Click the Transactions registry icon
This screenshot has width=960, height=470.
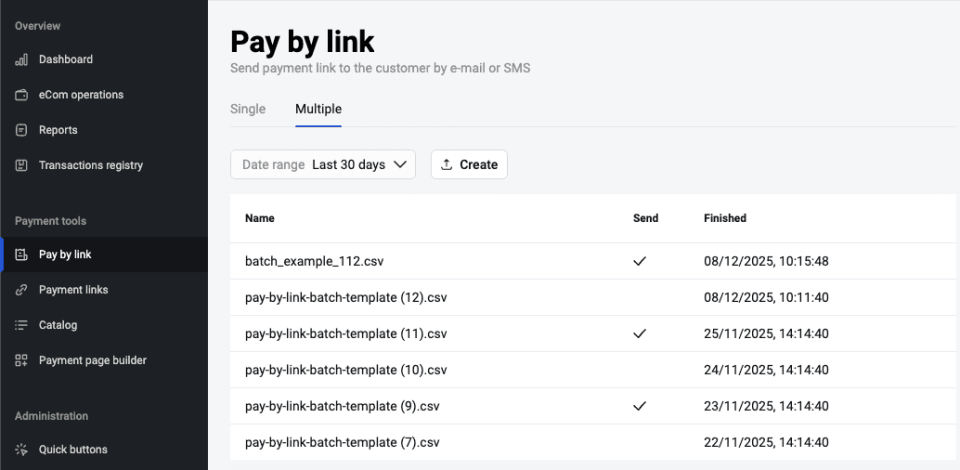coord(21,165)
